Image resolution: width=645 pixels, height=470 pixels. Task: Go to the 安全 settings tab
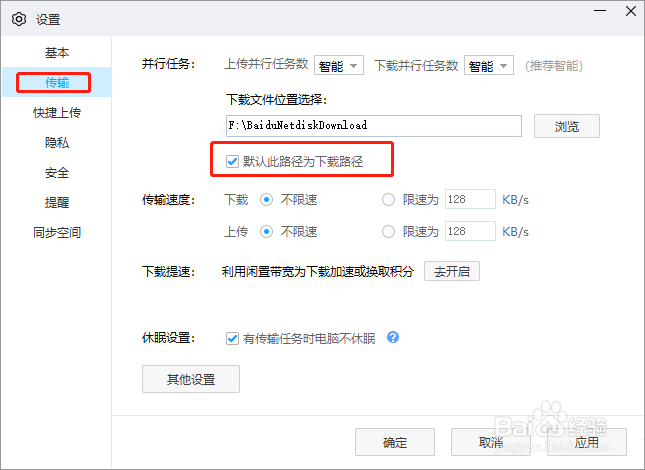[x=57, y=172]
